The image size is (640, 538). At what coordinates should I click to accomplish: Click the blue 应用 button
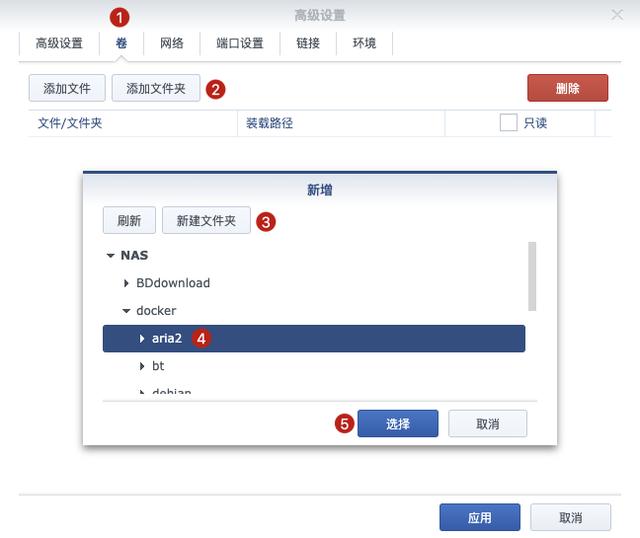(x=480, y=517)
